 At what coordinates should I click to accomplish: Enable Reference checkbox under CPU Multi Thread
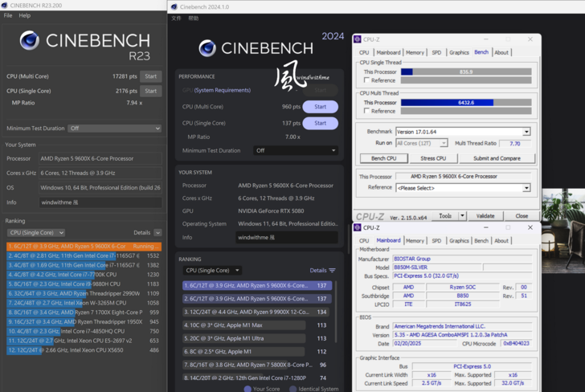366,112
